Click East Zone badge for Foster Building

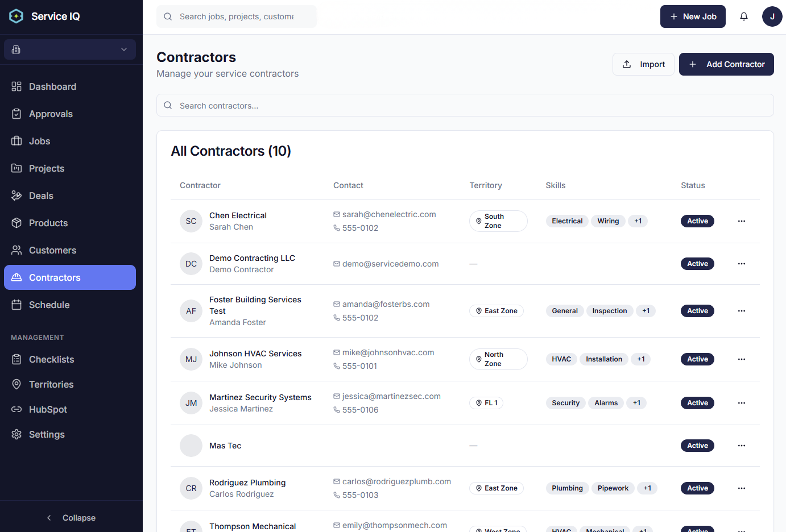pos(497,311)
